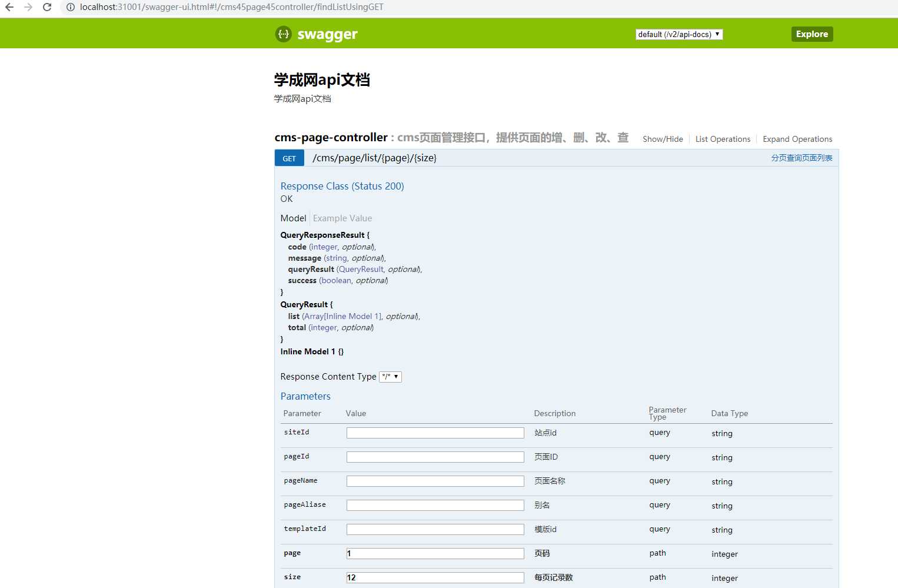Click the QueryResult model name
The height and width of the screenshot is (588, 898).
(x=304, y=304)
